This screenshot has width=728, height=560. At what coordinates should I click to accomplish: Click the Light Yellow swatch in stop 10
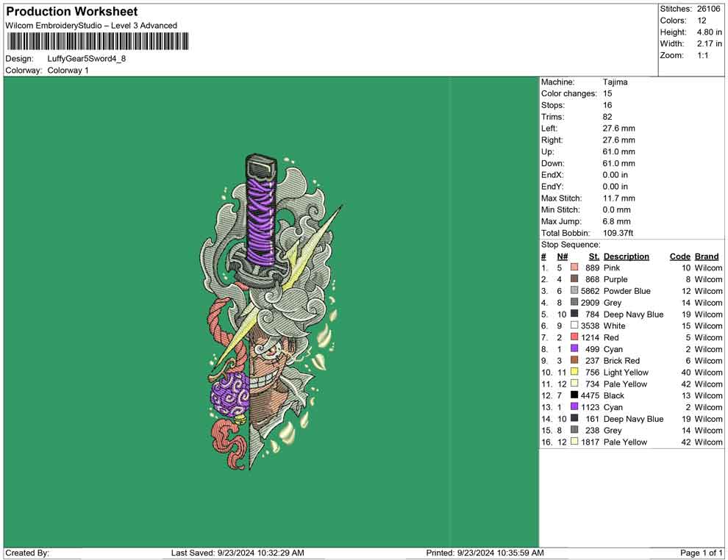click(x=574, y=372)
